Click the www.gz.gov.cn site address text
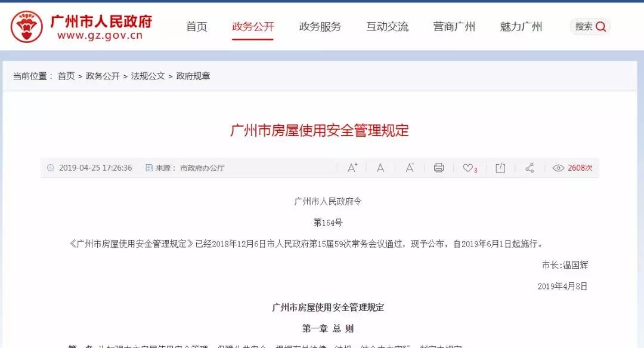Screen dimensions: 644x348 [100, 36]
